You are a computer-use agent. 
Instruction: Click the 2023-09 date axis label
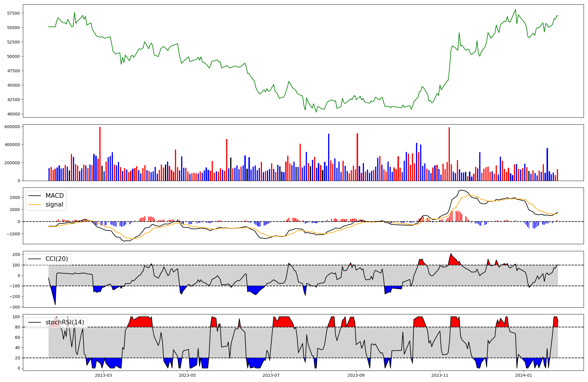pos(356,375)
